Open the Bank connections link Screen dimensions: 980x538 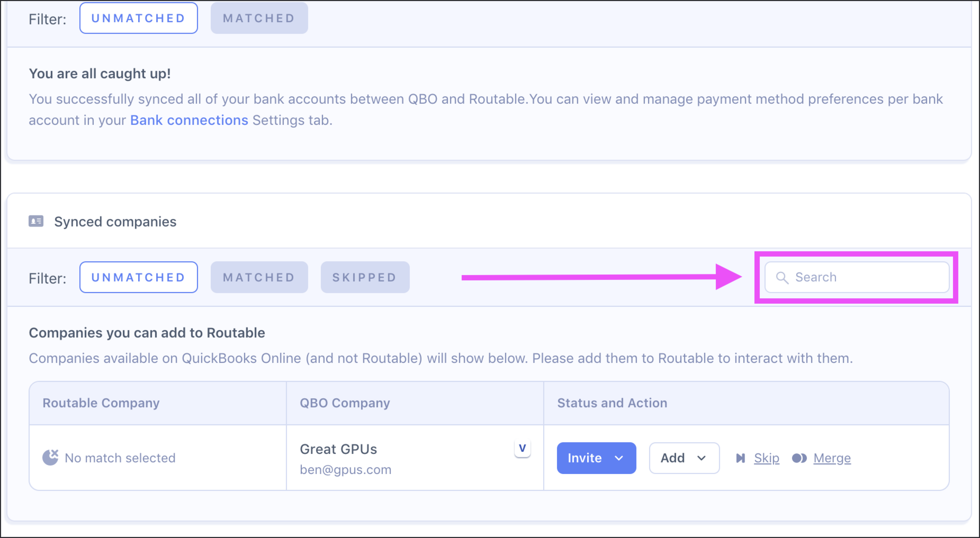pyautogui.click(x=189, y=120)
